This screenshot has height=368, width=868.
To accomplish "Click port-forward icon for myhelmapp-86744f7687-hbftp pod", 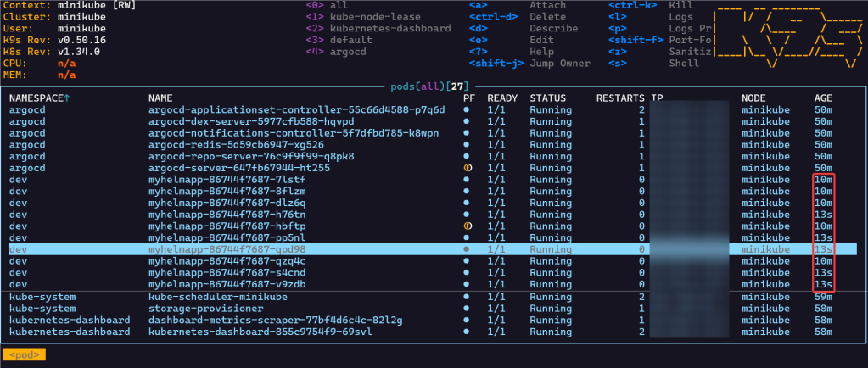I will click(467, 226).
